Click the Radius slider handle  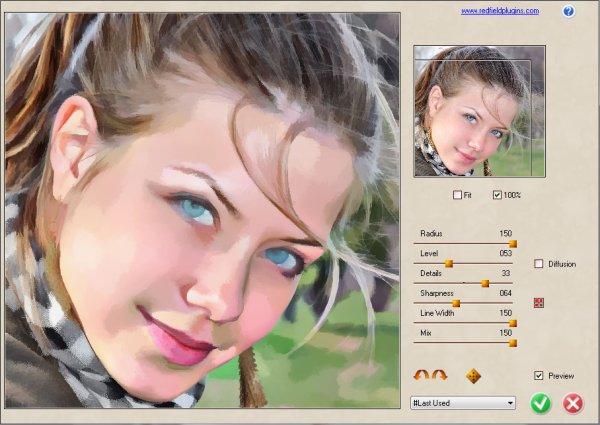[513, 244]
